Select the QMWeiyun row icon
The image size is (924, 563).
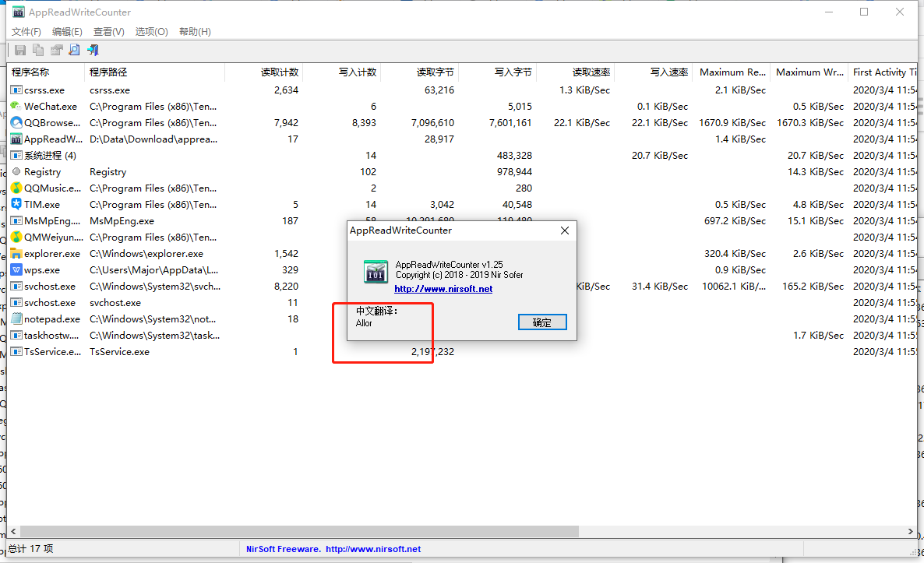(16, 238)
